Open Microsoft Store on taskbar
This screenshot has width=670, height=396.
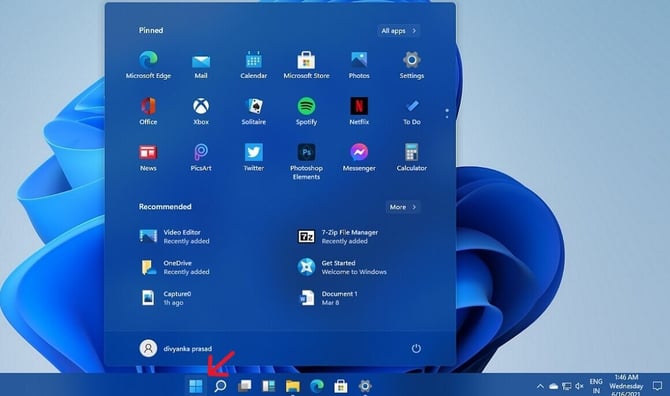click(x=341, y=386)
